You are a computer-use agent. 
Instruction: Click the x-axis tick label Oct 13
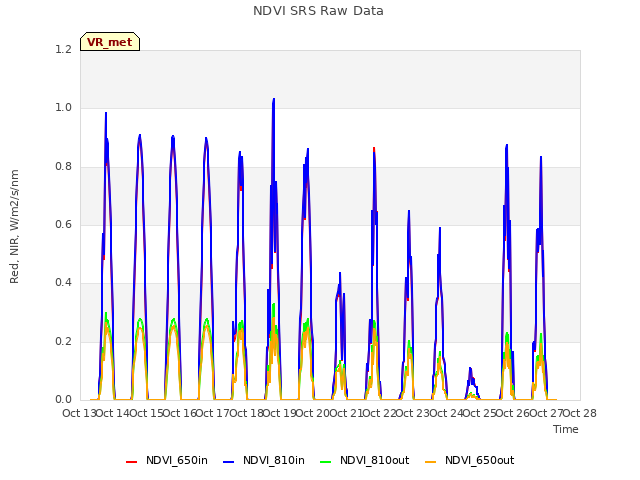coord(80,413)
